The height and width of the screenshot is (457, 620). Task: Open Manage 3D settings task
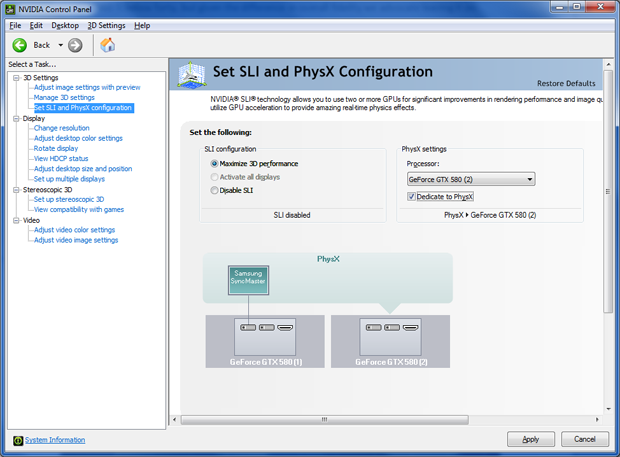pyautogui.click(x=64, y=98)
